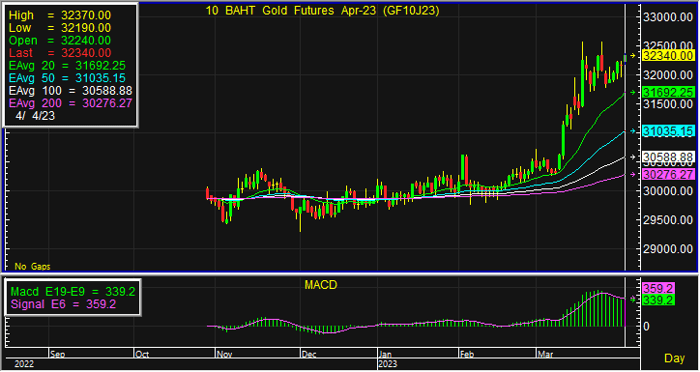Click the Day timeframe label
700x372 pixels.
(x=674, y=358)
